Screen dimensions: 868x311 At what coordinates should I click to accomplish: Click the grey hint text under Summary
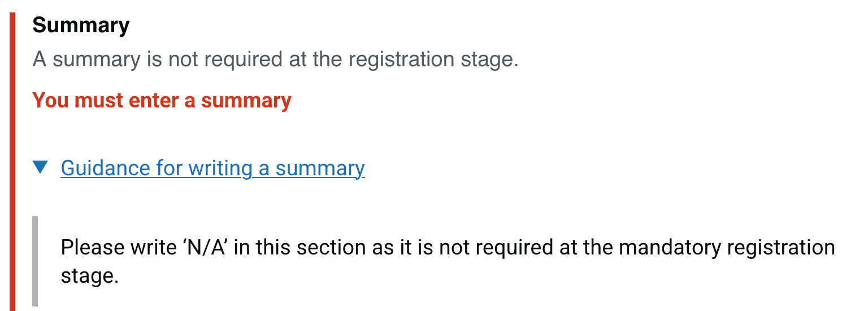pos(275,59)
